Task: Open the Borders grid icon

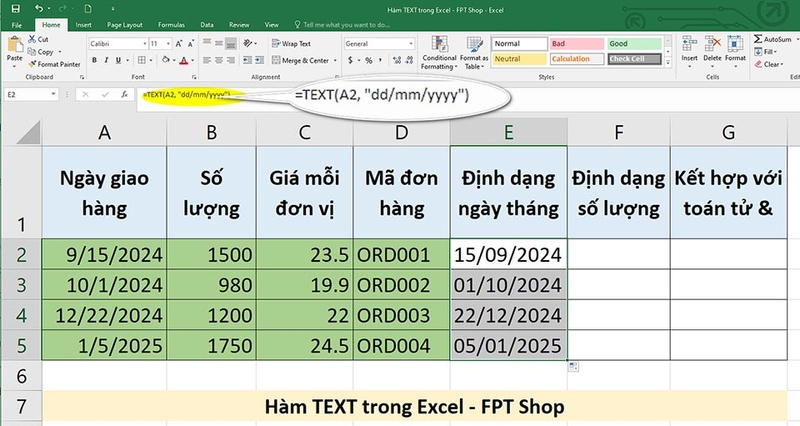Action: coord(142,60)
